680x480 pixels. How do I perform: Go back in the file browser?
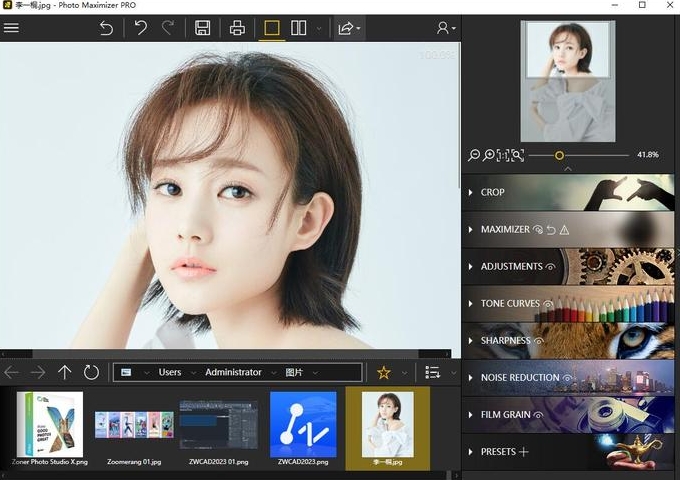click(12, 372)
